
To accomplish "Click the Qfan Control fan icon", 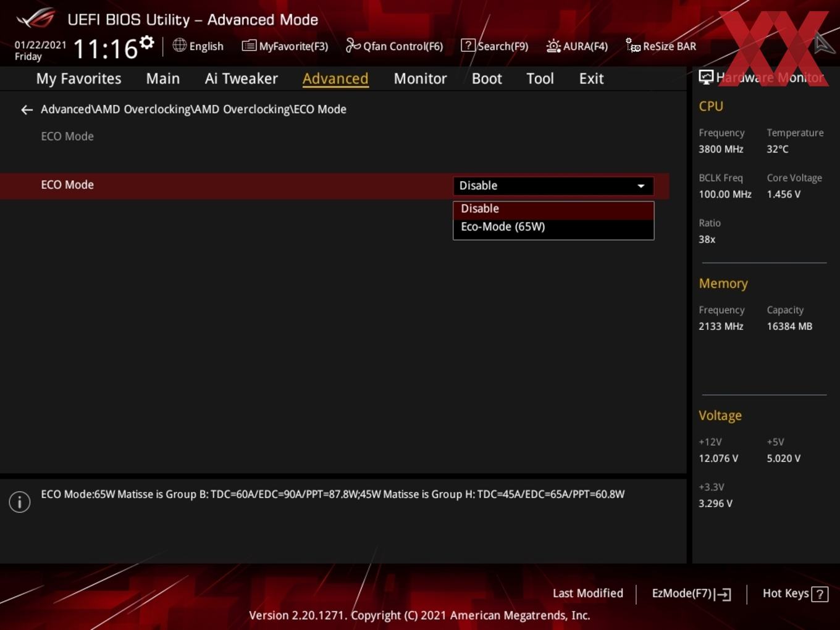I will click(353, 45).
